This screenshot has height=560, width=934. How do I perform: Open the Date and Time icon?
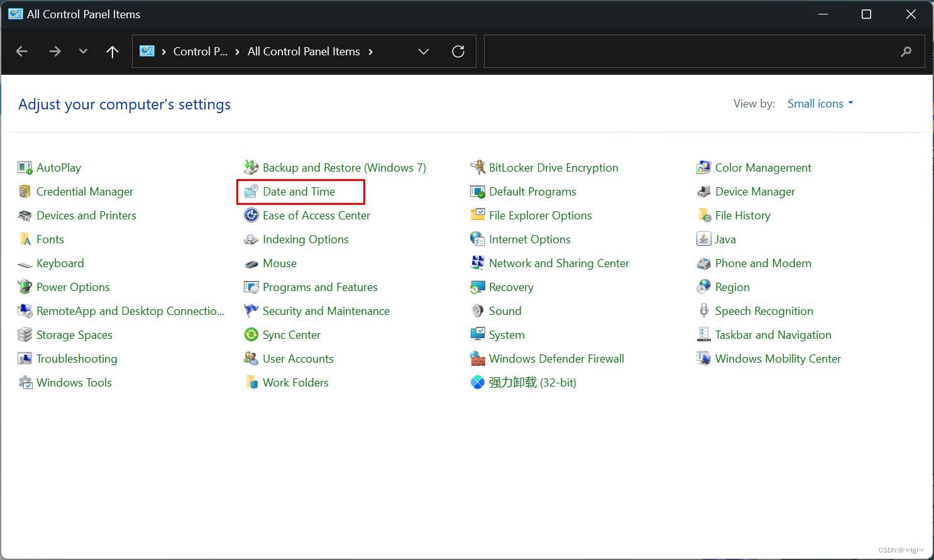coord(251,192)
